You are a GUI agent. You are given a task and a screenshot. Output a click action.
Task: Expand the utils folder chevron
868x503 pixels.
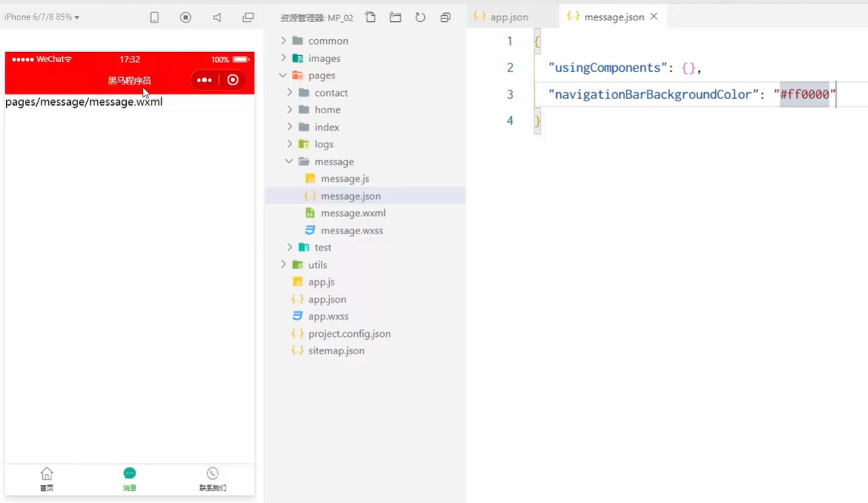[284, 264]
